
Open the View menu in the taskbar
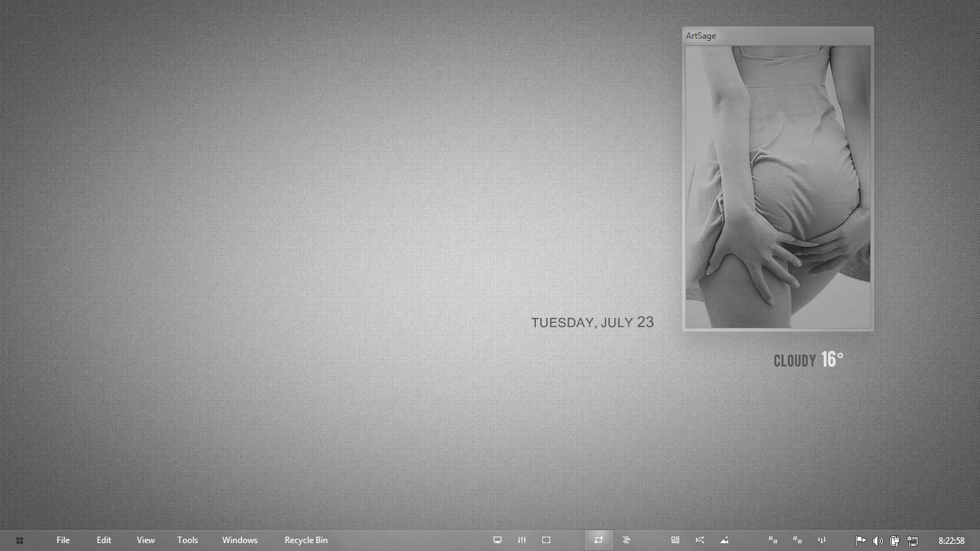pos(146,540)
